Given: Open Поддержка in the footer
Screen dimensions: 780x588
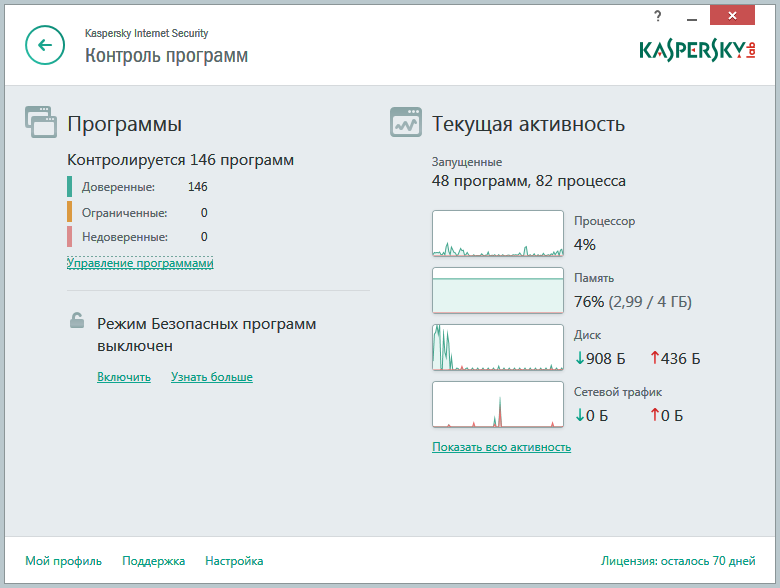Looking at the screenshot, I should 154,561.
